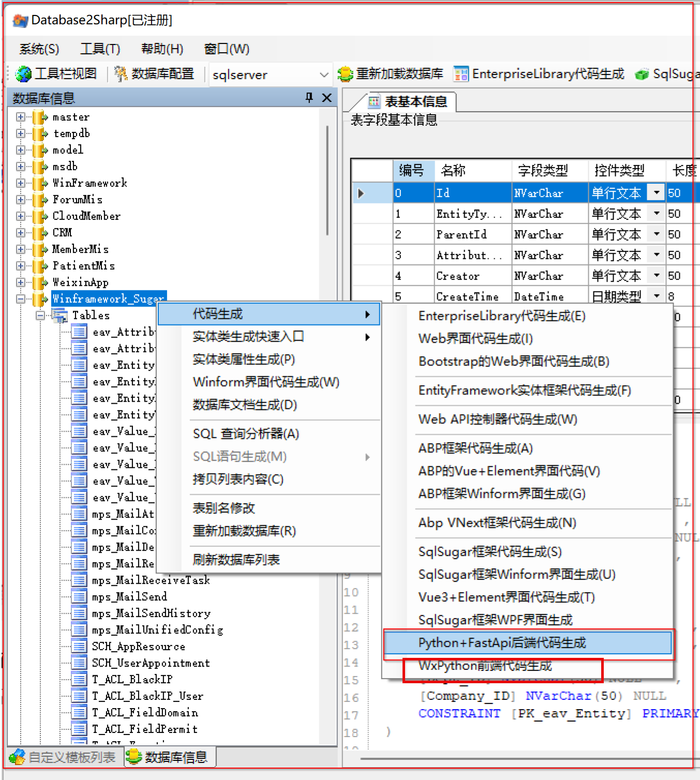Open 控件类型 dropdown for the CreateTime row
700x780 pixels.
tap(657, 296)
